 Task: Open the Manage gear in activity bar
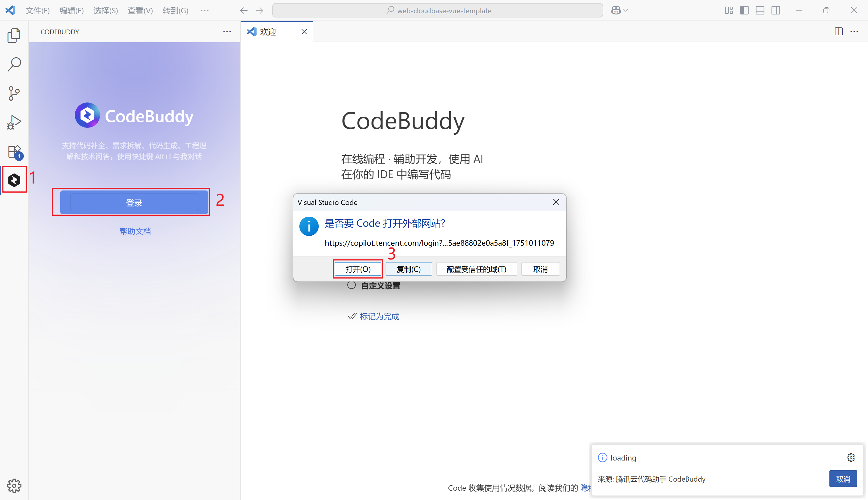click(14, 486)
